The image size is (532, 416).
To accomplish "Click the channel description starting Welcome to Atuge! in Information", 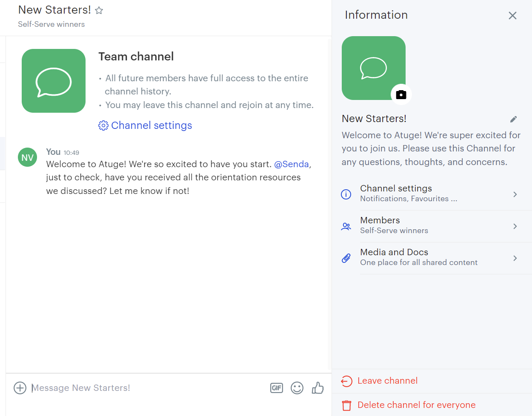I will pos(431,148).
